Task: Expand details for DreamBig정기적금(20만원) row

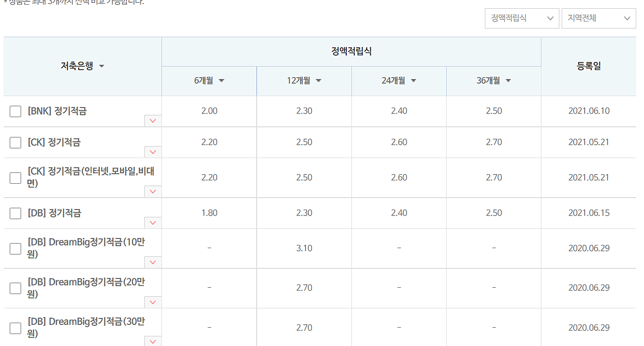Action: coord(153,302)
